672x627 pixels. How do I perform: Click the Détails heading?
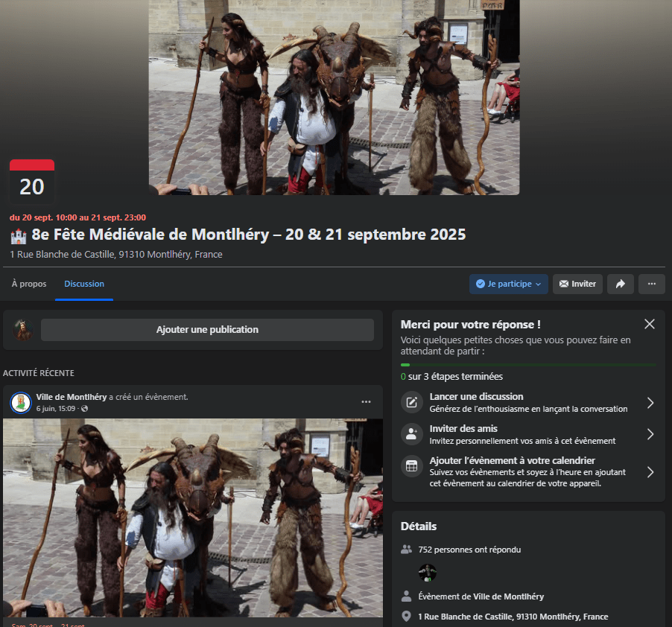coord(419,526)
